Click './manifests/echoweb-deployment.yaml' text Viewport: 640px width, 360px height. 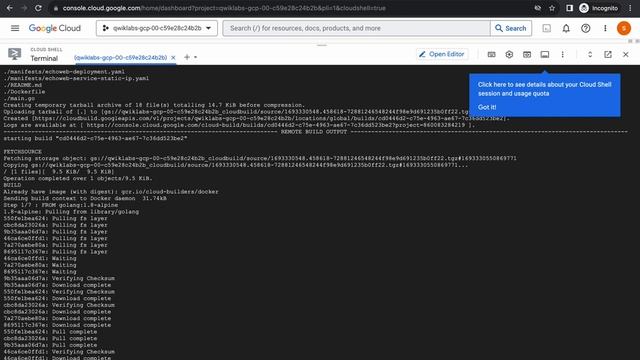[x=64, y=72]
